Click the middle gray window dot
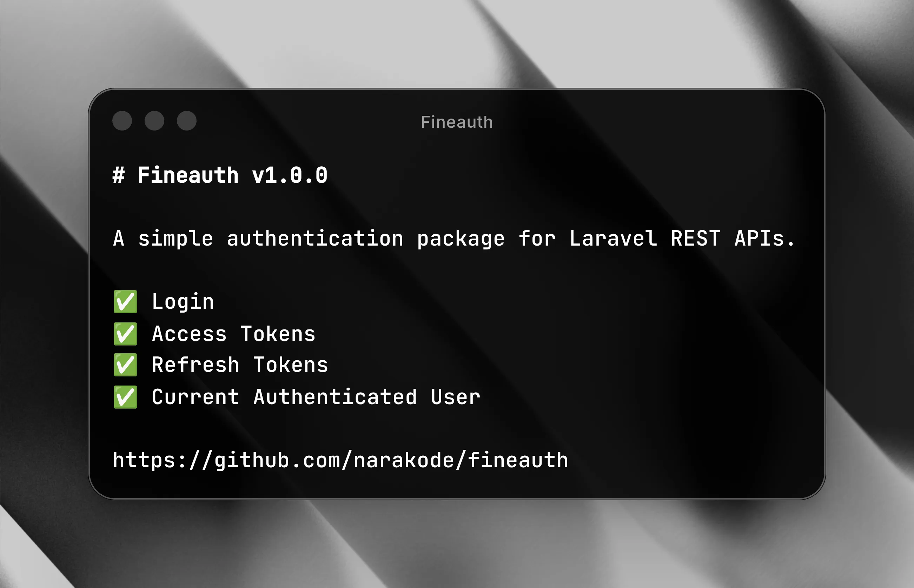The width and height of the screenshot is (914, 588). [154, 121]
